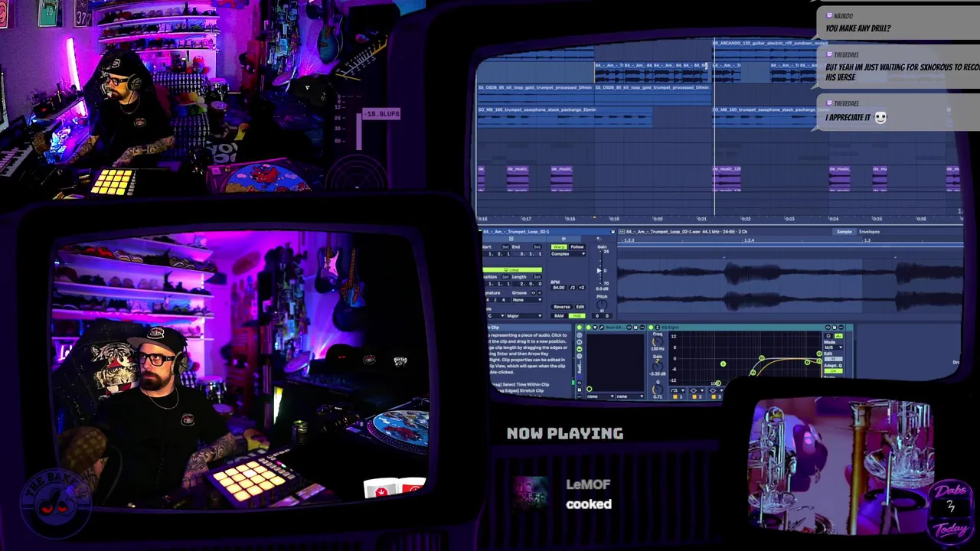Open the second none dropdown under Real GA
The image size is (980, 551).
pos(630,396)
